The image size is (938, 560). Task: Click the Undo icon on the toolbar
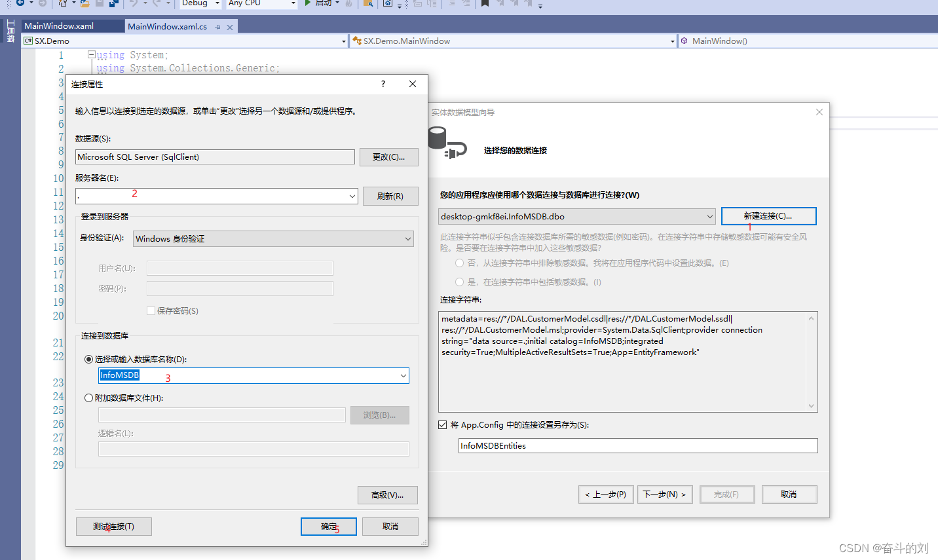(x=133, y=5)
